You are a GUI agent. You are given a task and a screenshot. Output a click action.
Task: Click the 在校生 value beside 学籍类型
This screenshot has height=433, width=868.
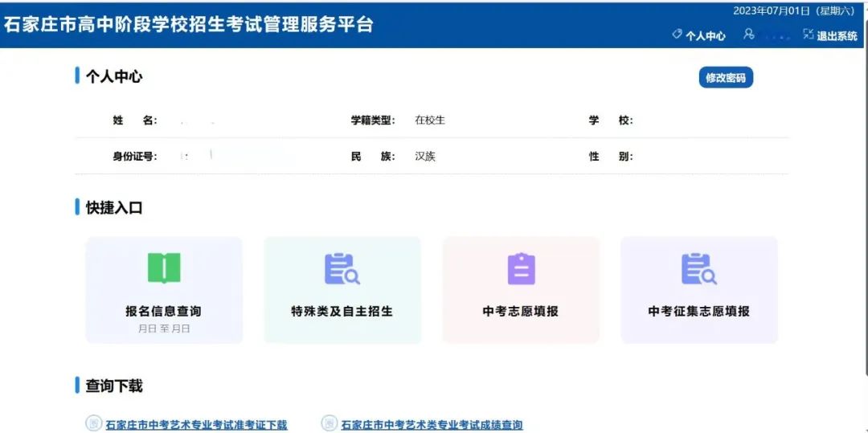click(x=430, y=120)
